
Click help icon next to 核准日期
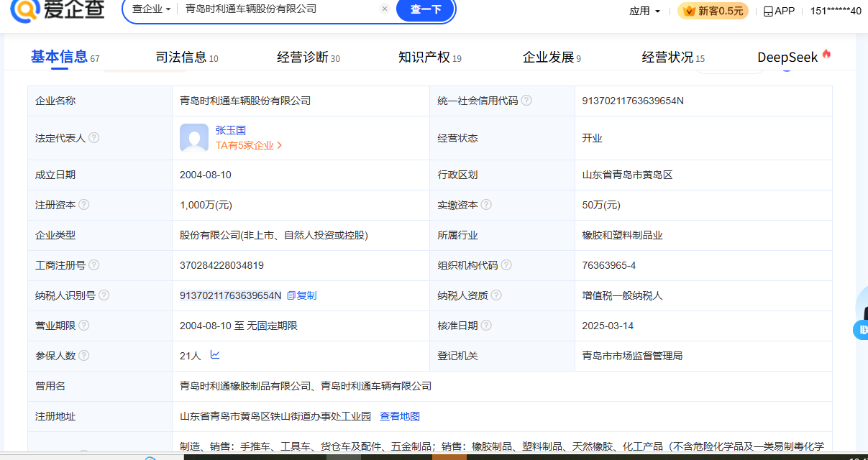tap(486, 326)
